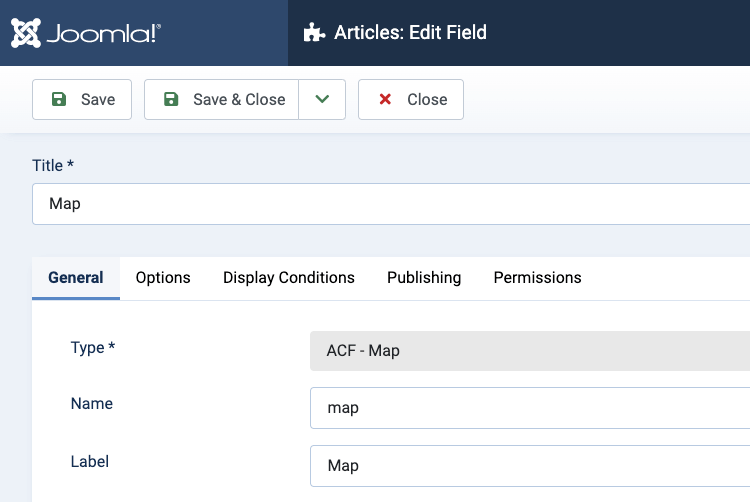Click the Name field containing map
The height and width of the screenshot is (502, 750).
(x=530, y=408)
